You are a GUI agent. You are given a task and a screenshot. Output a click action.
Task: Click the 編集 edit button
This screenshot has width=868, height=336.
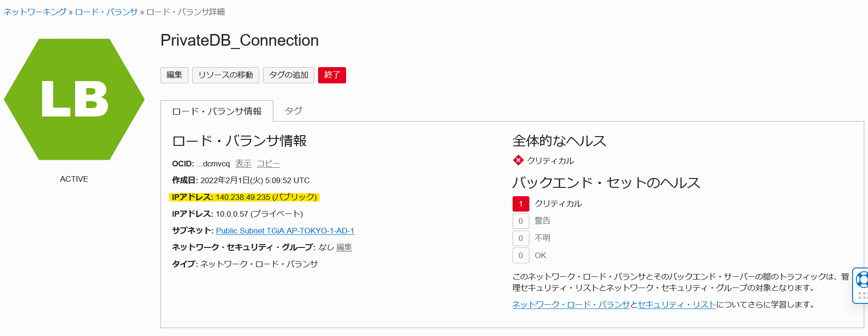pos(174,75)
